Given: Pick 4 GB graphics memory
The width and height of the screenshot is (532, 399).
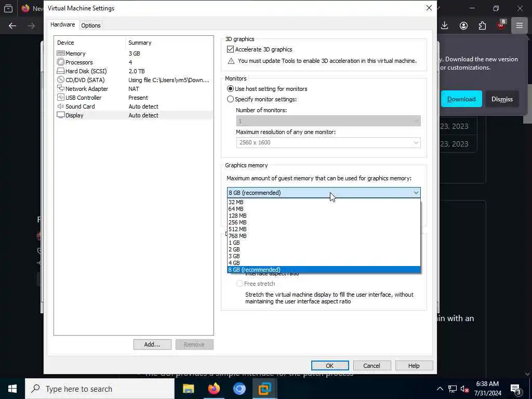Looking at the screenshot, I should click(x=324, y=263).
